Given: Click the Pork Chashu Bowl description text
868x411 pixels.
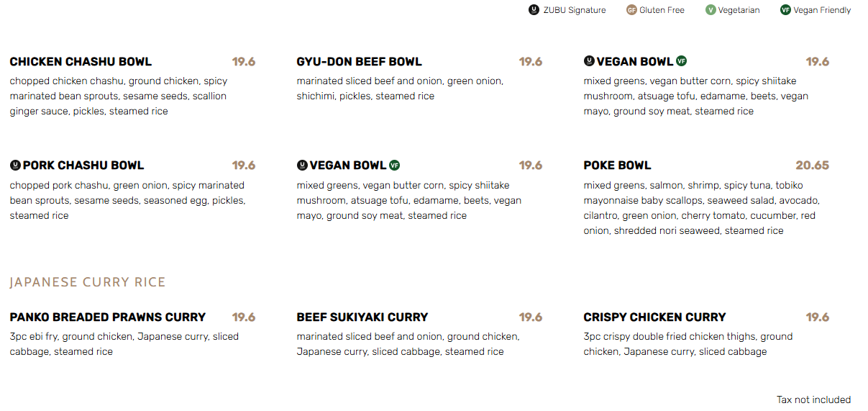Looking at the screenshot, I should point(127,201).
